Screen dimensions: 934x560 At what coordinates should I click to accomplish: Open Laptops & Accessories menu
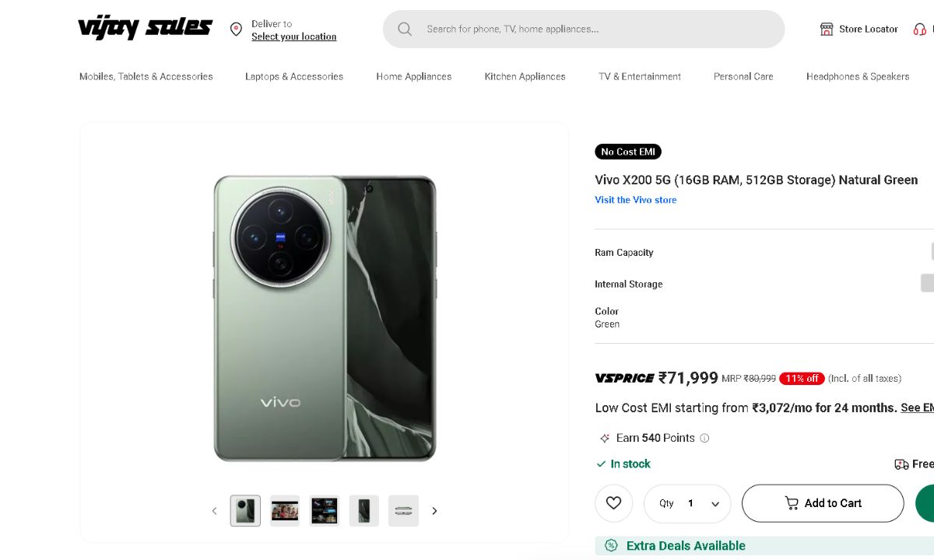point(294,76)
